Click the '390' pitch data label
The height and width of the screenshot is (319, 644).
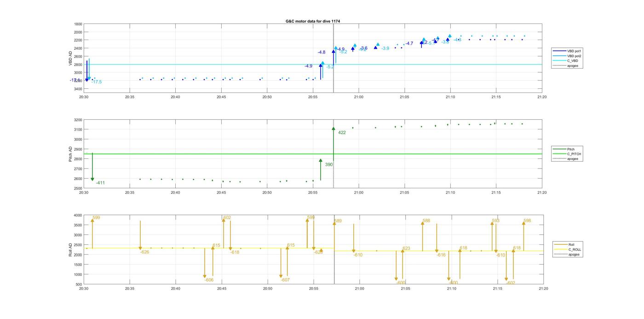(329, 164)
